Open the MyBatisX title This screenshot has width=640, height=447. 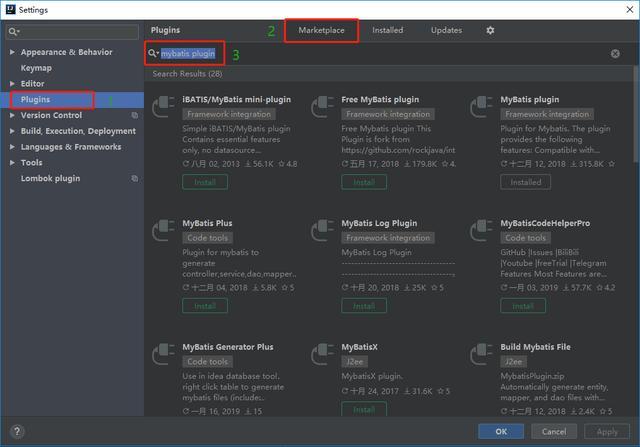click(359, 347)
